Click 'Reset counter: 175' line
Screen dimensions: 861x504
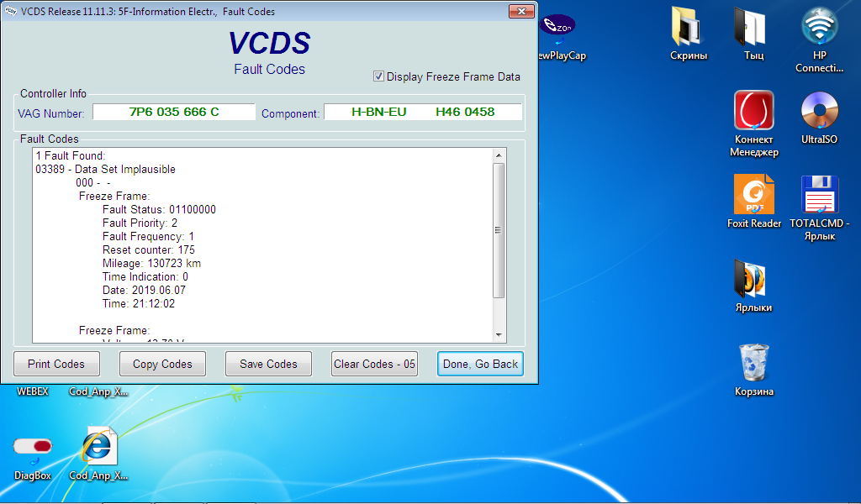pos(149,250)
